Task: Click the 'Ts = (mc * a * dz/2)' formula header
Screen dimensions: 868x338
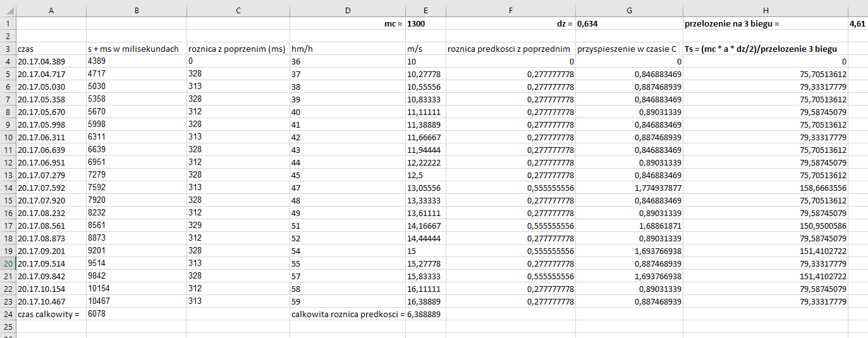Action: click(766, 49)
